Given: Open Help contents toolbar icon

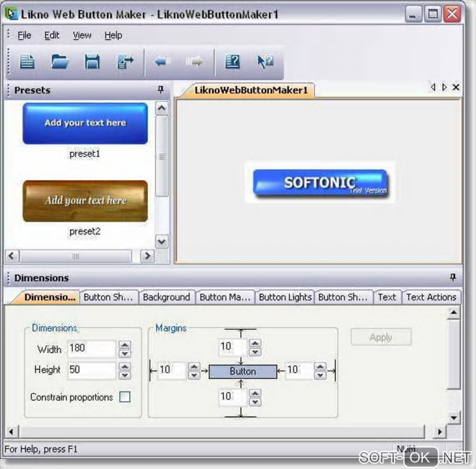Looking at the screenshot, I should coord(232,62).
